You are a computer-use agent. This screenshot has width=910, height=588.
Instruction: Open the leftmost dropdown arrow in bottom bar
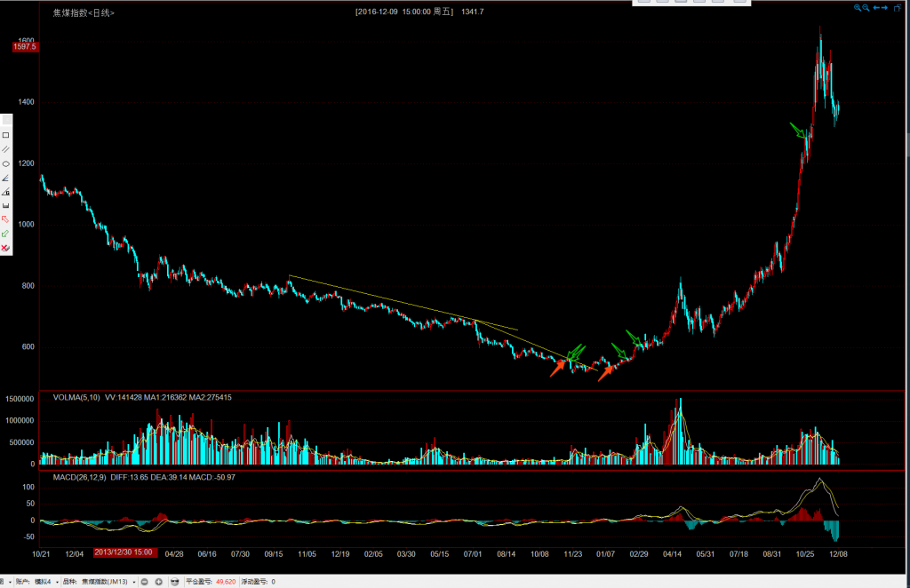8,582
